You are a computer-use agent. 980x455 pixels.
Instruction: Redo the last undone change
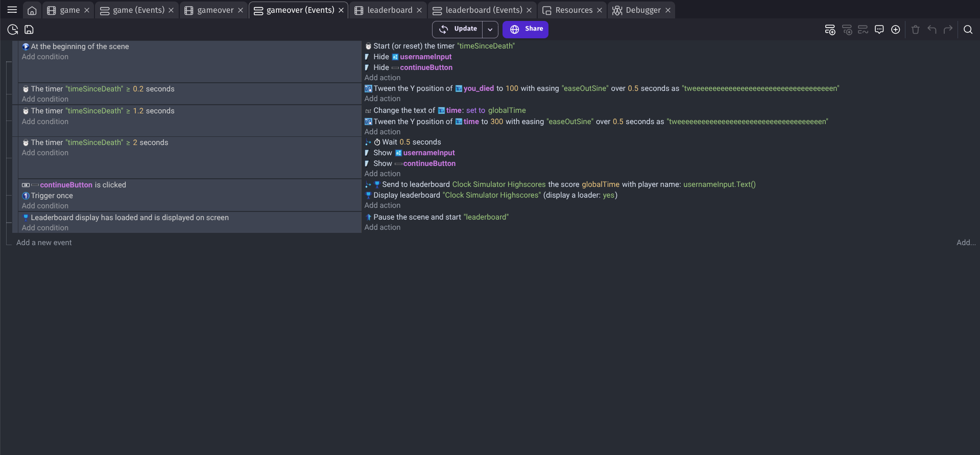(x=948, y=30)
